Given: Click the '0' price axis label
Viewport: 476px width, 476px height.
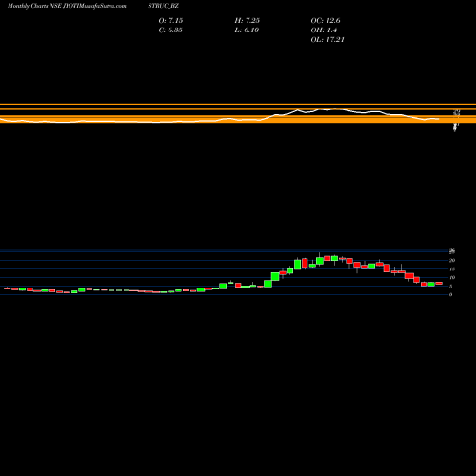Looking at the screenshot, I should coord(451,295).
